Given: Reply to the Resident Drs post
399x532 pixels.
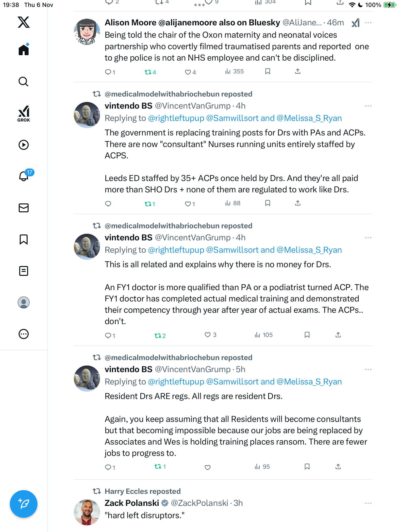Looking at the screenshot, I should (108, 467).
